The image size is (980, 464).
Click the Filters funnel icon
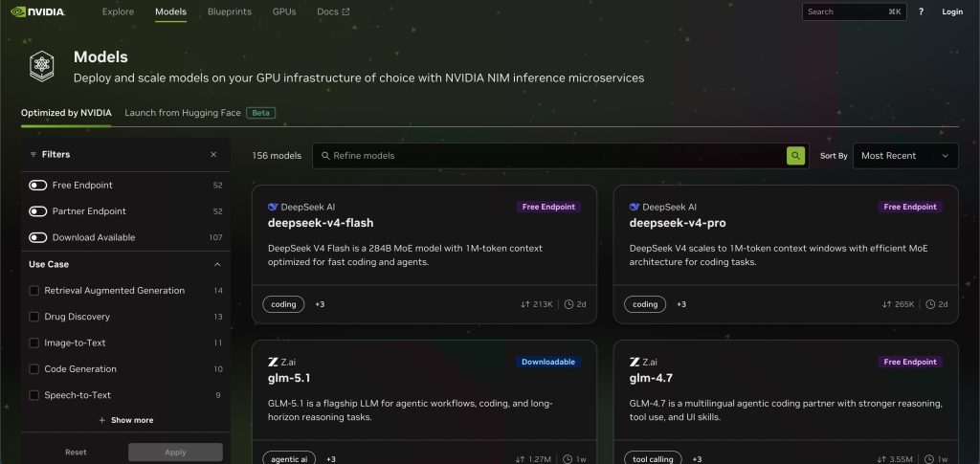point(33,154)
